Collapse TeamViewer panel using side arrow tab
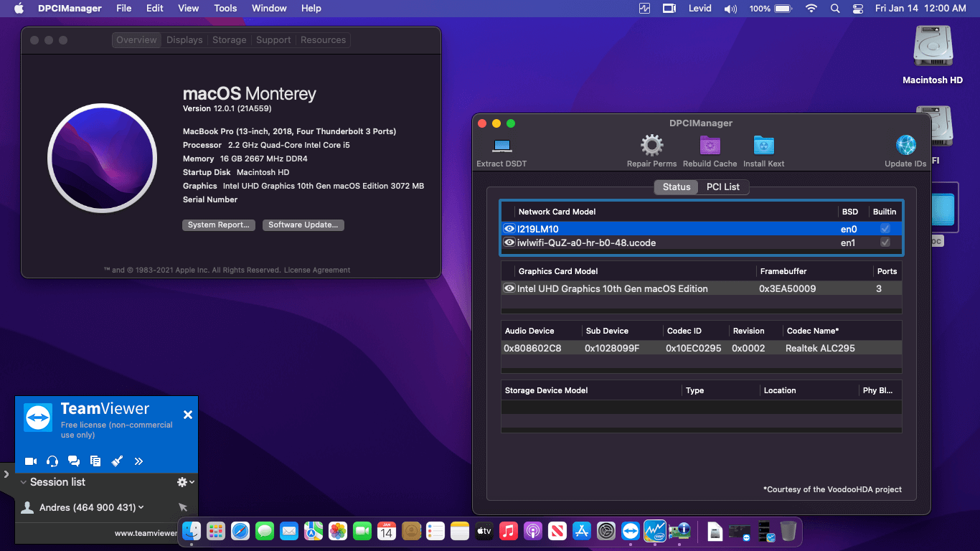Viewport: 980px width, 551px height. [x=6, y=474]
